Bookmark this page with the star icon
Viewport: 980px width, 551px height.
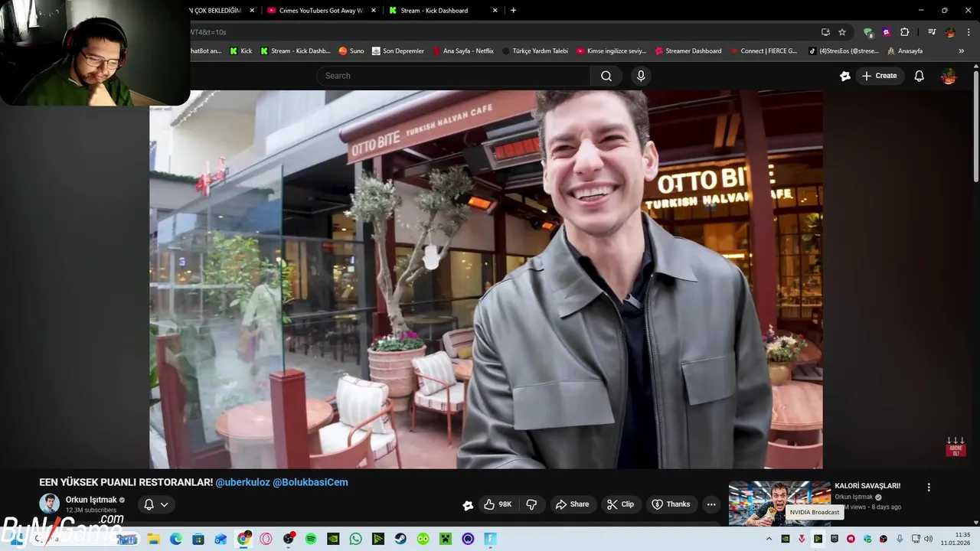tap(842, 32)
